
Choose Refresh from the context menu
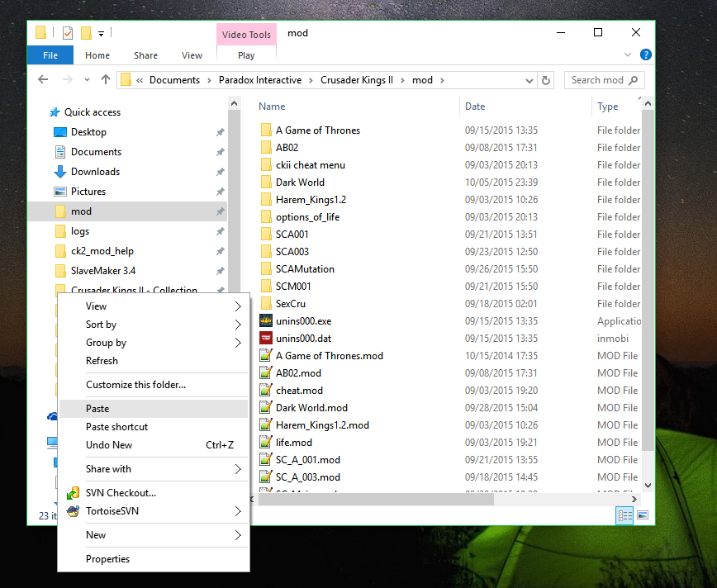(x=154, y=361)
